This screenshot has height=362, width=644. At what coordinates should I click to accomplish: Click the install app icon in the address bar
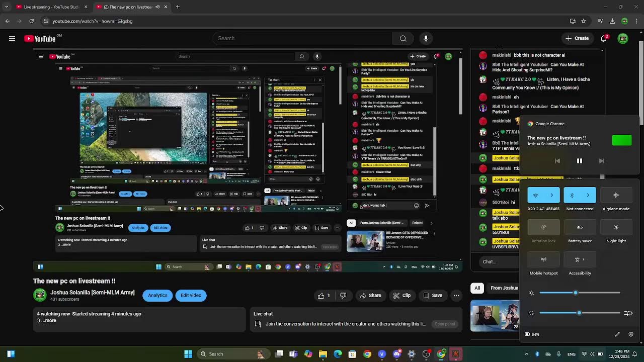point(573,21)
